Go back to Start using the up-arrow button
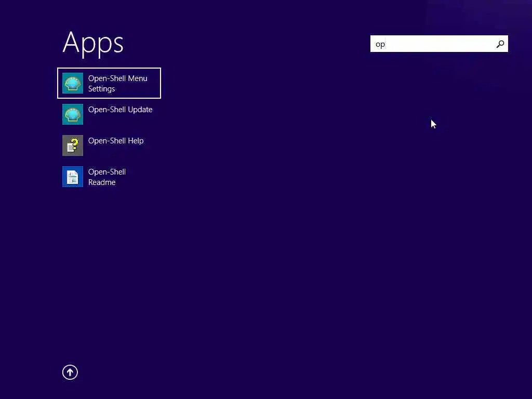The width and height of the screenshot is (532, 399). click(x=70, y=373)
